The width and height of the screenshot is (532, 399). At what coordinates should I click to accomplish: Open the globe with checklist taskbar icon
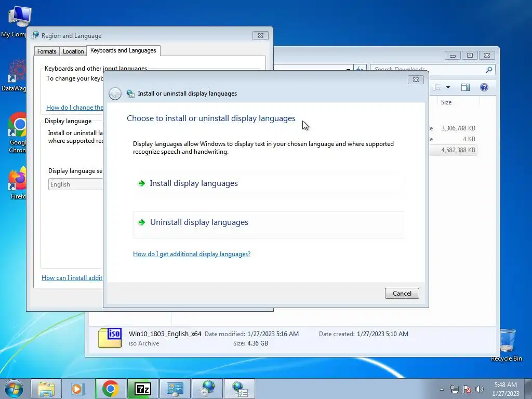coord(240,389)
